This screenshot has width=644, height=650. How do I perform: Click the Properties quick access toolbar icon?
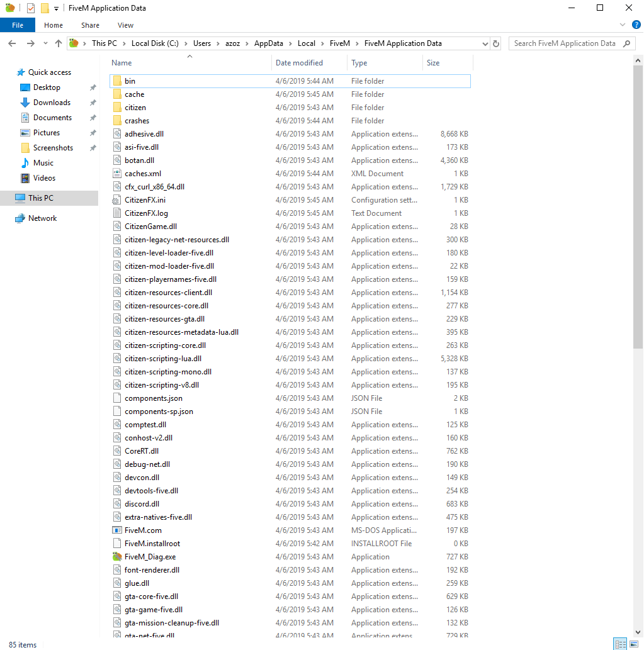[x=31, y=8]
